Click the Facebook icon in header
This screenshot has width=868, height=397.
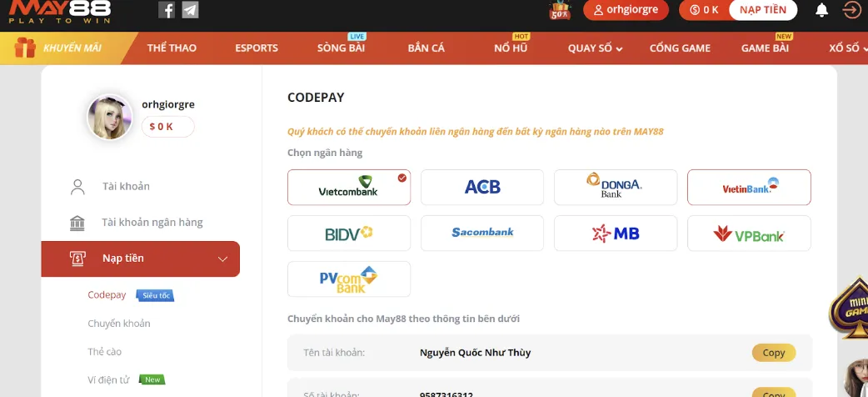(167, 10)
